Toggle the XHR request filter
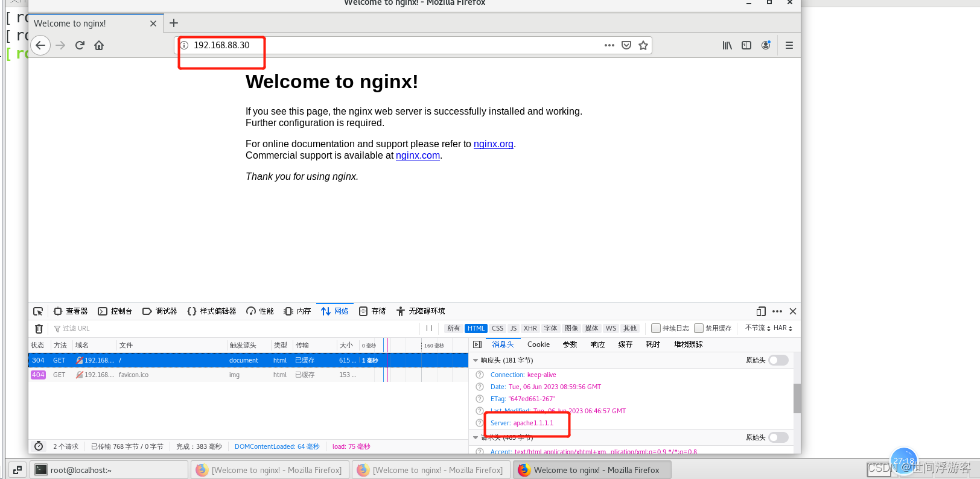The width and height of the screenshot is (980, 479). (x=530, y=328)
